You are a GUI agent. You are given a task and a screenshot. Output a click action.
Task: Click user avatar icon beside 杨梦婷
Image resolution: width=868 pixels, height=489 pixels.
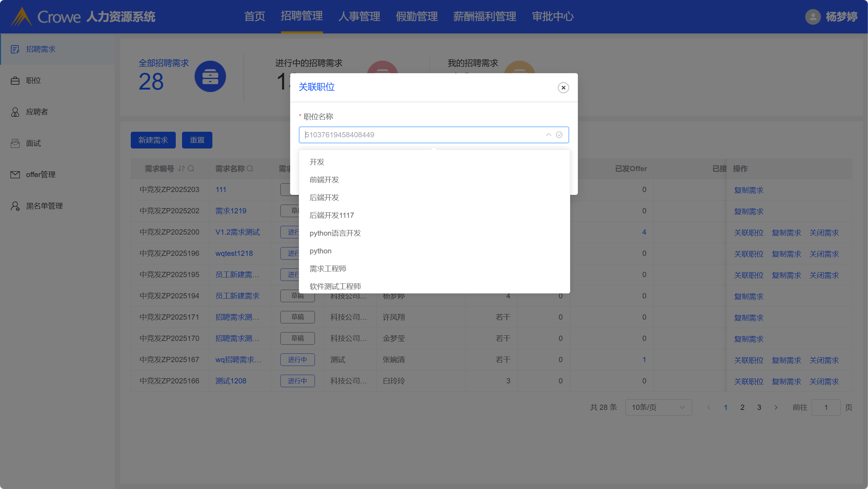(x=813, y=16)
